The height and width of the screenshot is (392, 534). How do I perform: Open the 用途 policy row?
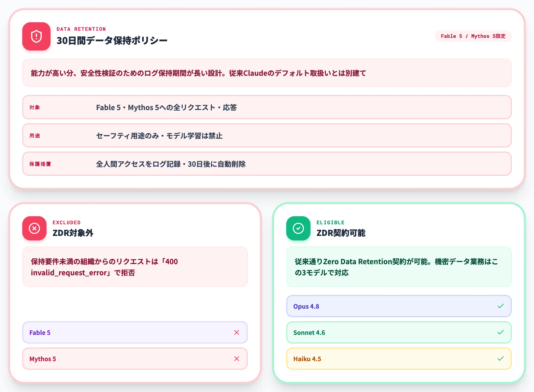[x=267, y=135]
